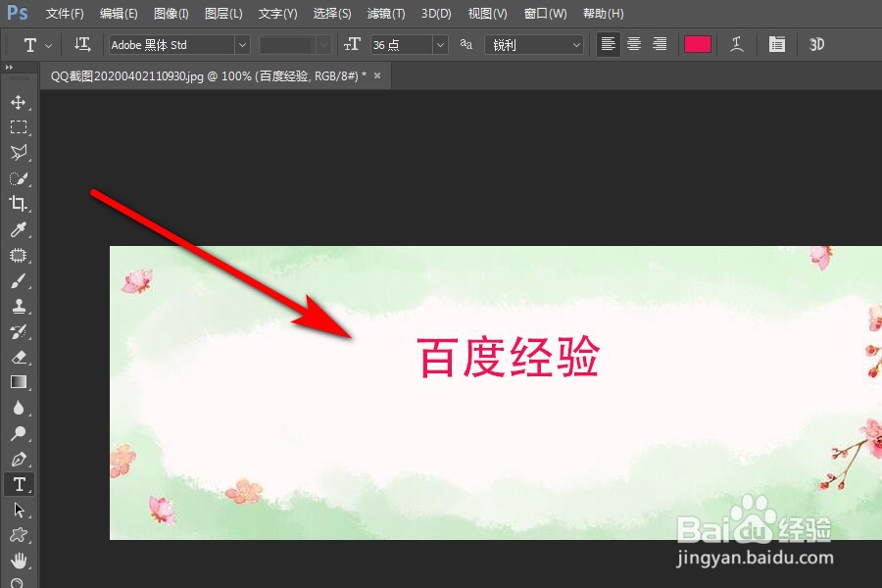Image resolution: width=882 pixels, height=588 pixels.
Task: Toggle the Character and Paragraph panels
Action: click(777, 44)
